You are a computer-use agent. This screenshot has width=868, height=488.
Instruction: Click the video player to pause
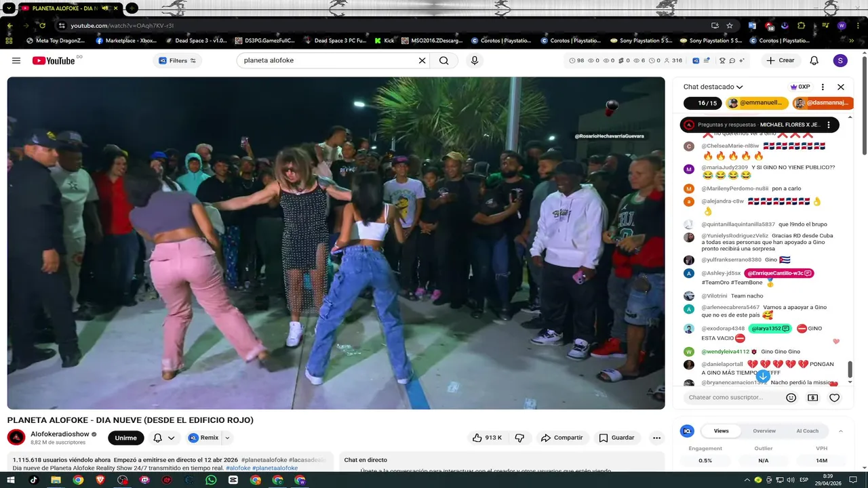coord(336,243)
